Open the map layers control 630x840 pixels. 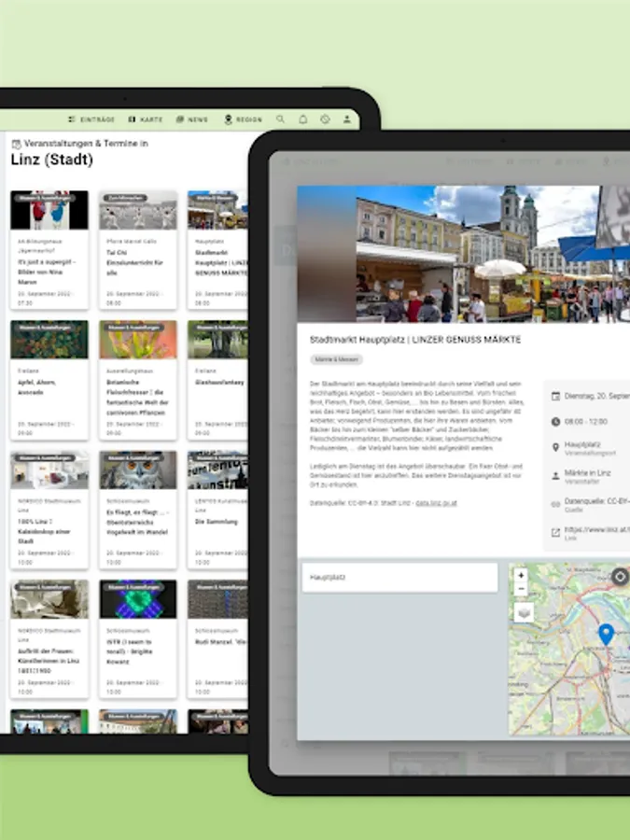(524, 611)
